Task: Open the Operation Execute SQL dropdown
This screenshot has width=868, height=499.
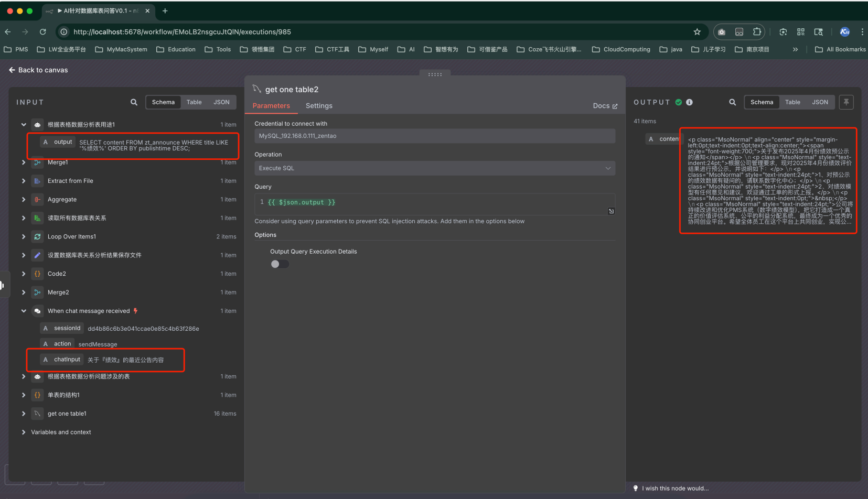Action: pyautogui.click(x=435, y=168)
